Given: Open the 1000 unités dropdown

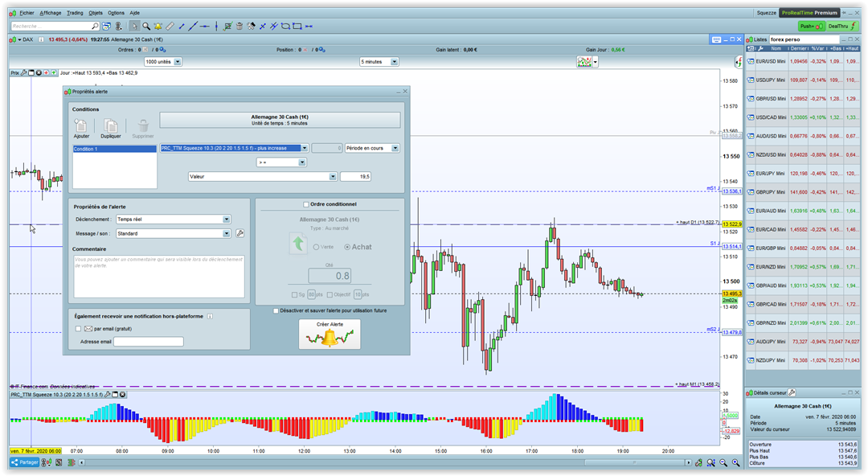Looking at the screenshot, I should pyautogui.click(x=162, y=61).
